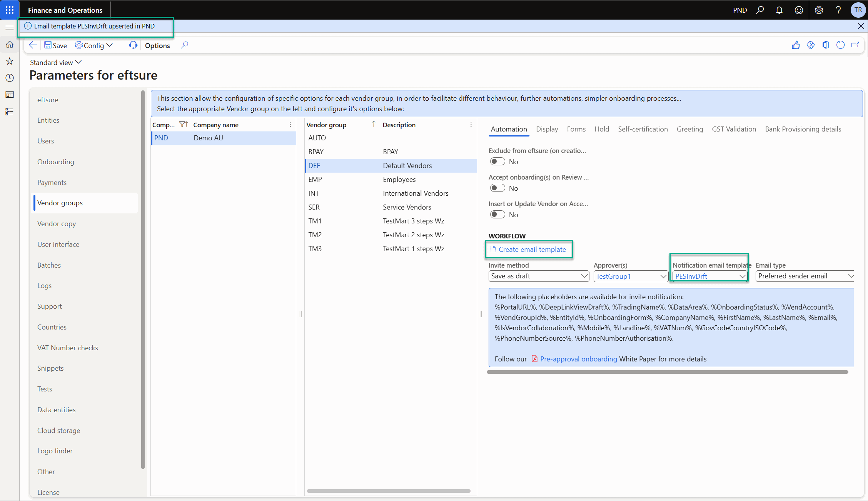Open Modules list icon in left rail
The height and width of the screenshot is (501, 868).
coord(10,112)
